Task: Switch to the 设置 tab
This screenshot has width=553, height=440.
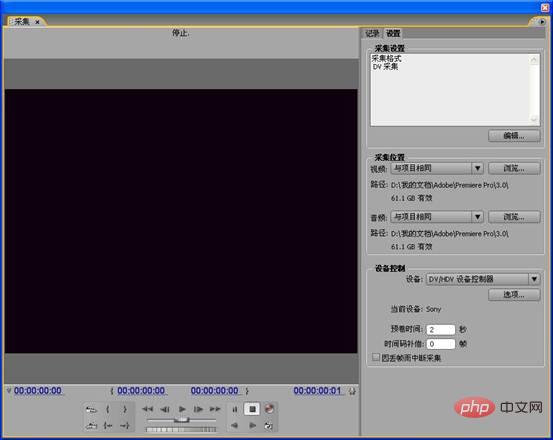Action: tap(393, 33)
